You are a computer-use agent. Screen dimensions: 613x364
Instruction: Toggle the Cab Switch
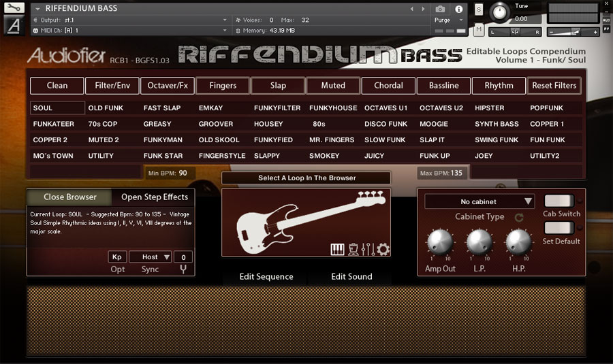(559, 201)
